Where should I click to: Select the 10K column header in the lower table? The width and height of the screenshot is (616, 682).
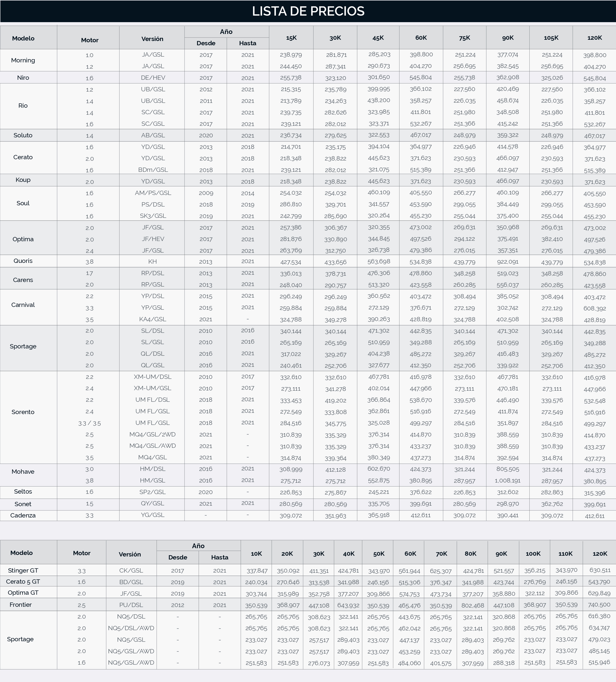[x=256, y=554]
